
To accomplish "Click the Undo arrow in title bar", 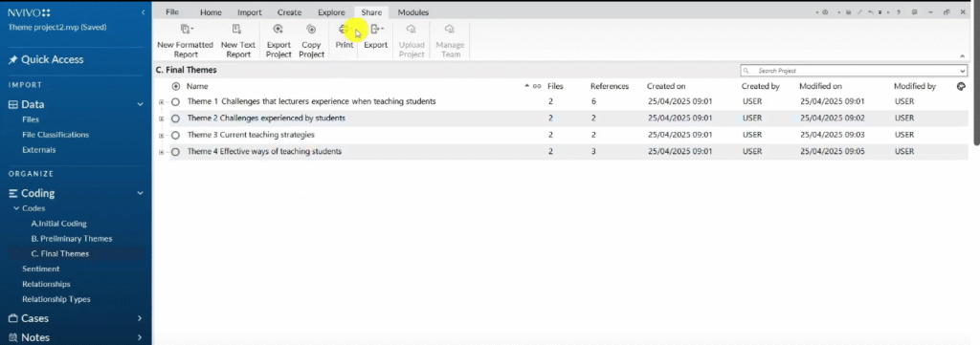I will pos(871,12).
